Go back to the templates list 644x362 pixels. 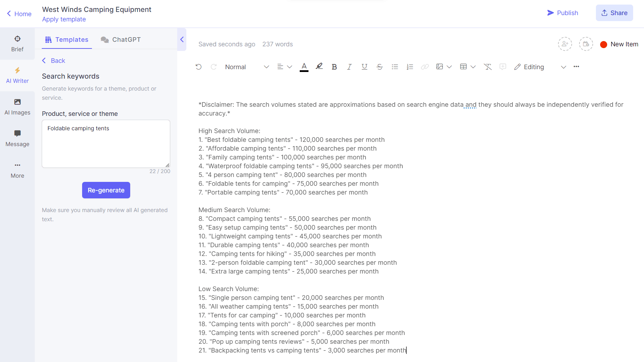pos(54,60)
